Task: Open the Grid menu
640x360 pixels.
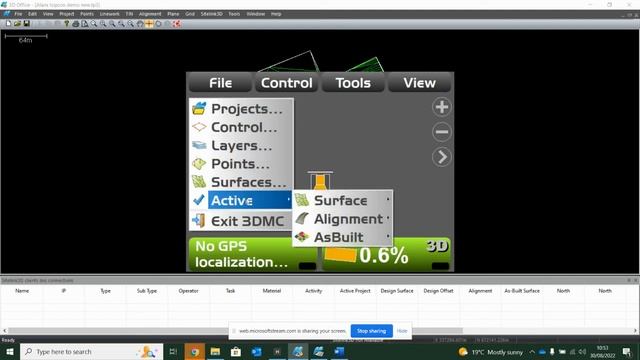Action: pos(190,14)
